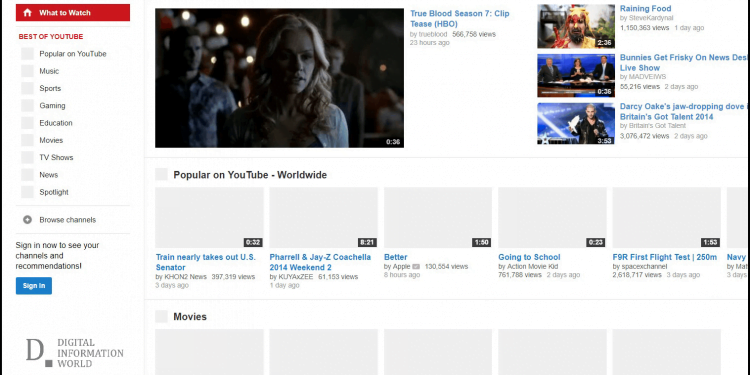Open the Action Movie Kid channel link
This screenshot has height=375, width=750.
(532, 266)
